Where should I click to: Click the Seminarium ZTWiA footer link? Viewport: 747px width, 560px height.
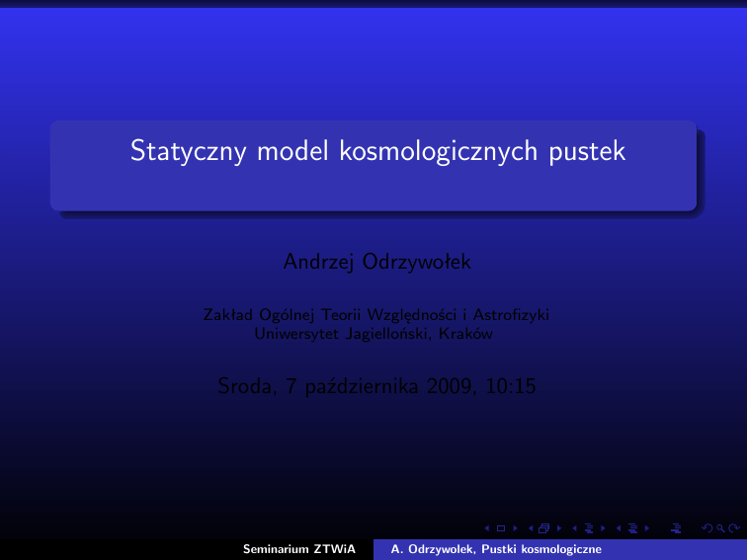(x=298, y=549)
